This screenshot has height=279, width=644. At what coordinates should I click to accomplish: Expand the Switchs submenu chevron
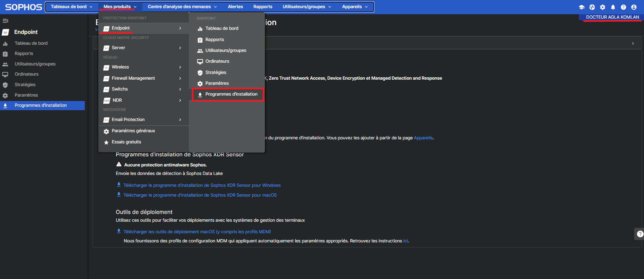(x=180, y=89)
